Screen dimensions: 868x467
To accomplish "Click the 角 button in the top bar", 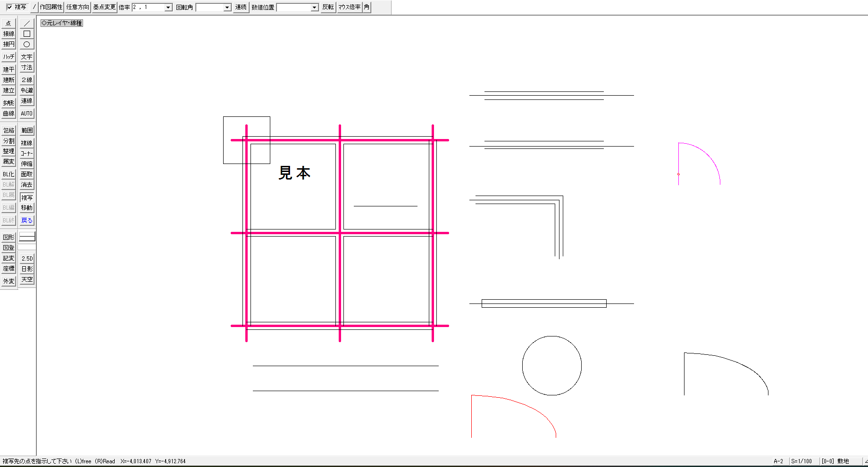I will (367, 7).
